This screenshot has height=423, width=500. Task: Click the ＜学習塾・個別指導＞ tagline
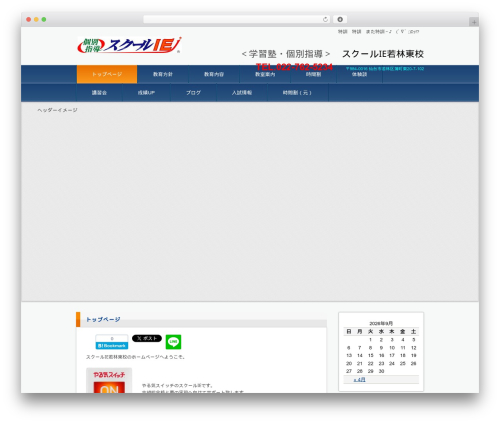[286, 54]
